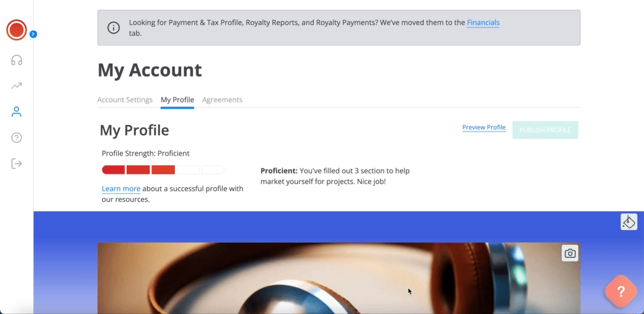This screenshot has height=314, width=644.
Task: Click the Publish Profile button
Action: coord(545,130)
